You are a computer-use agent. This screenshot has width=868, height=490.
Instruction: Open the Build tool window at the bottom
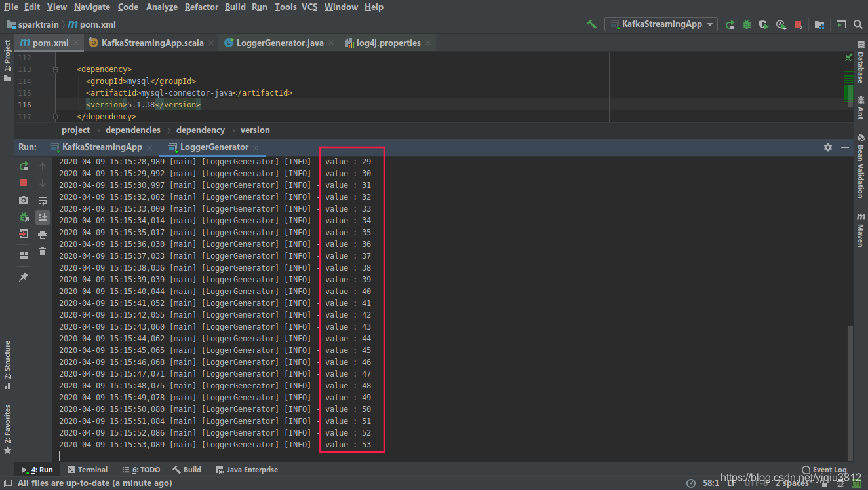187,470
